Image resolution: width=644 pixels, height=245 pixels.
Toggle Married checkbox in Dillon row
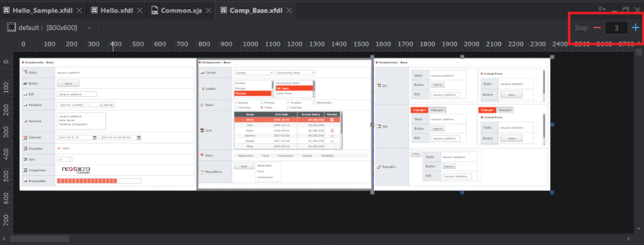click(x=332, y=130)
